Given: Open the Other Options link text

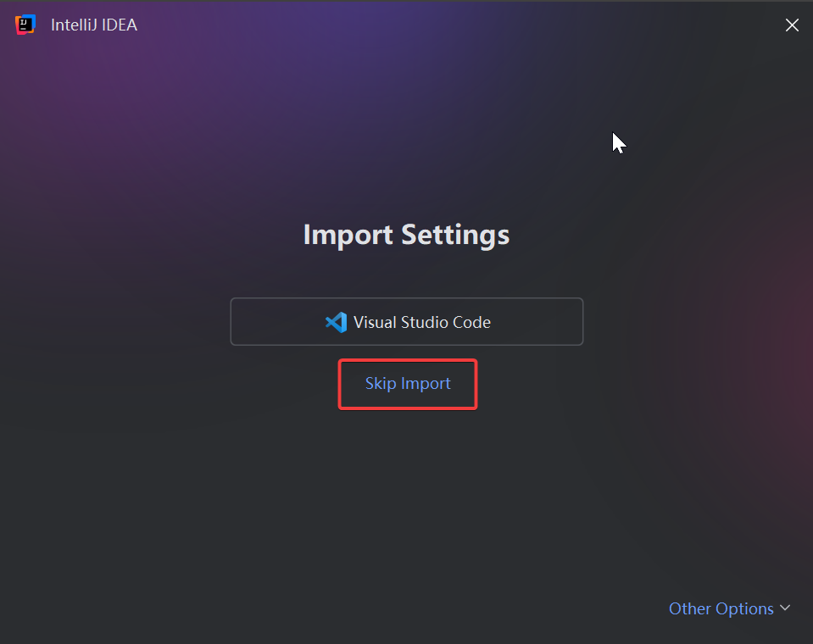Looking at the screenshot, I should point(721,608).
